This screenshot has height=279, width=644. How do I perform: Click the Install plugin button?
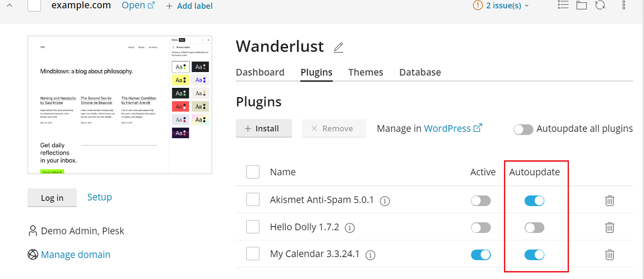263,129
